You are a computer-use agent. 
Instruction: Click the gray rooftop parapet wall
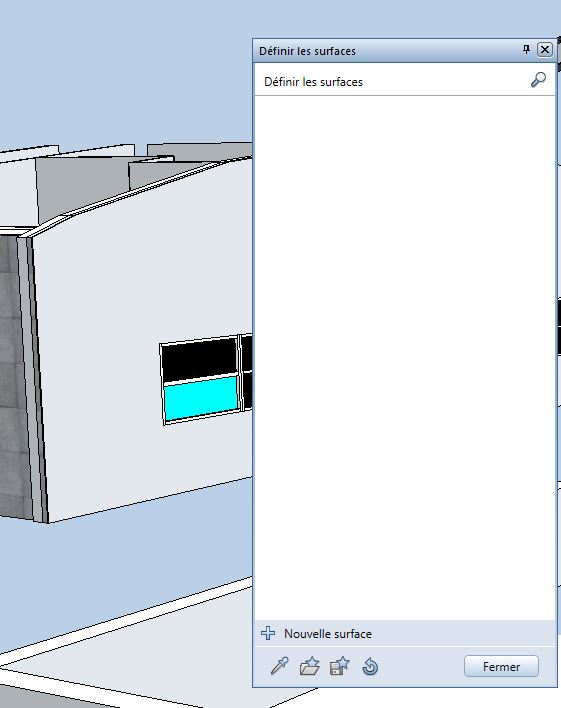[x=81, y=187]
